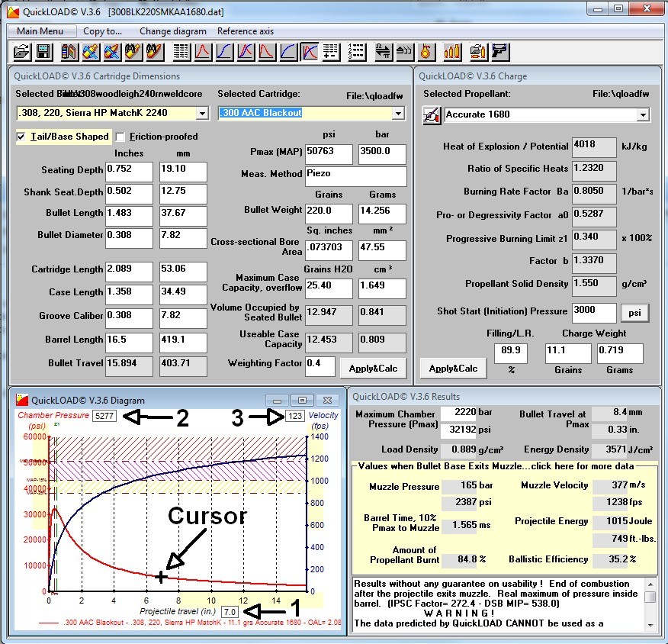Image resolution: width=668 pixels, height=644 pixels.
Task: Click the Weighting Factor field
Action: 320,366
